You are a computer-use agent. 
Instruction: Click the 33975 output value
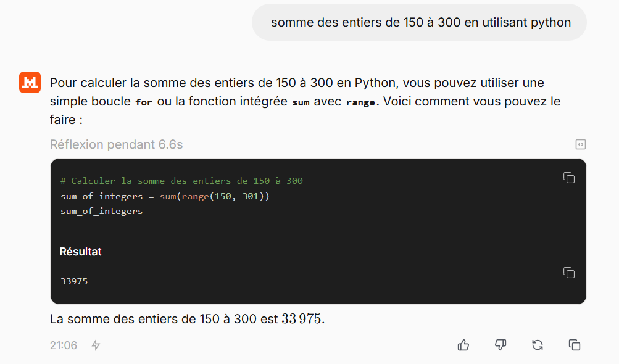(x=74, y=281)
